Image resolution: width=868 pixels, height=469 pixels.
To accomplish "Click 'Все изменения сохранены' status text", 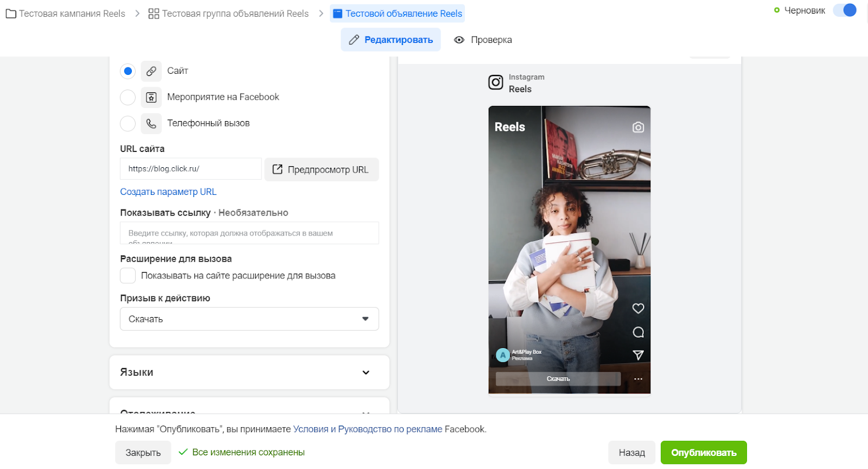I will (x=248, y=452).
